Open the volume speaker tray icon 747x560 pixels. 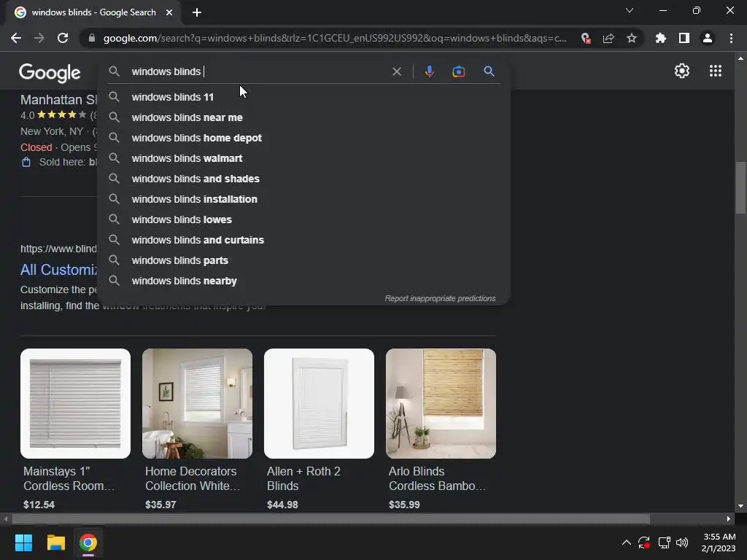click(682, 542)
